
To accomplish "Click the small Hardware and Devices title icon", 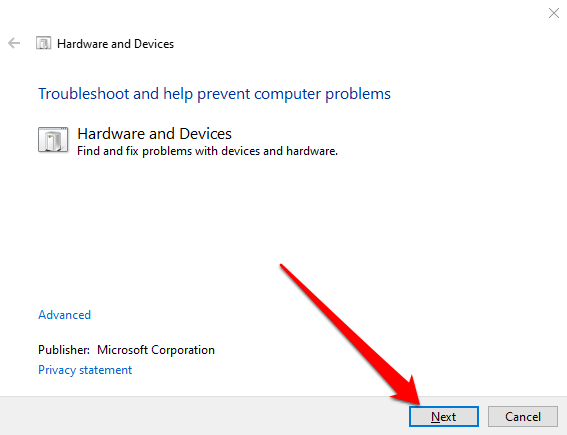I will point(43,43).
